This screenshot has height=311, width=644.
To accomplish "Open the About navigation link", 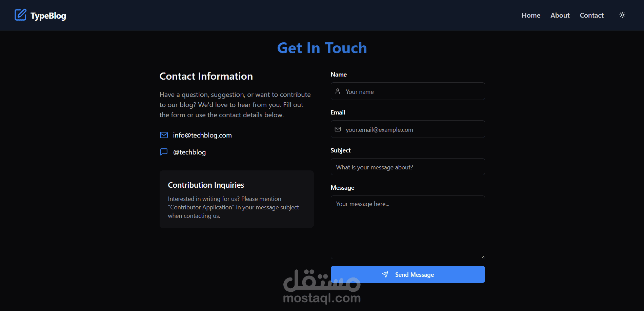I will pos(560,15).
